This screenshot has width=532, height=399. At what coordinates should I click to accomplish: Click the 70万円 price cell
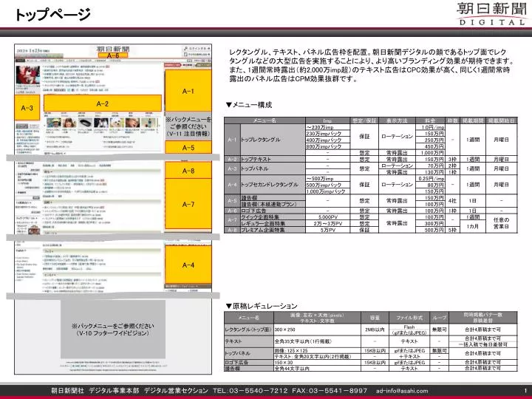coord(431,166)
